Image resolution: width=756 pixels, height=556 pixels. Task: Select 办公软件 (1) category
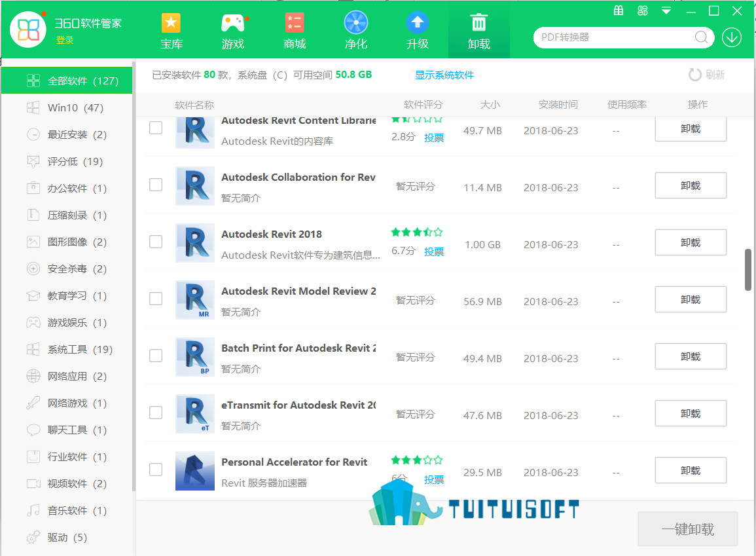click(67, 188)
